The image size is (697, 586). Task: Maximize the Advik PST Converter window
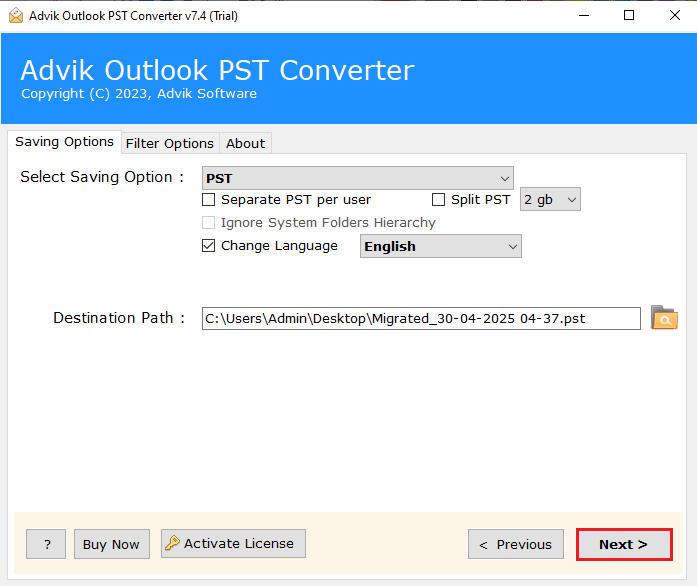(629, 16)
